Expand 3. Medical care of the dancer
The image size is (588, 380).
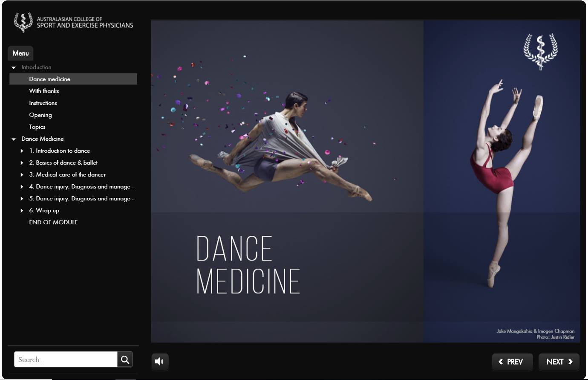(x=22, y=175)
